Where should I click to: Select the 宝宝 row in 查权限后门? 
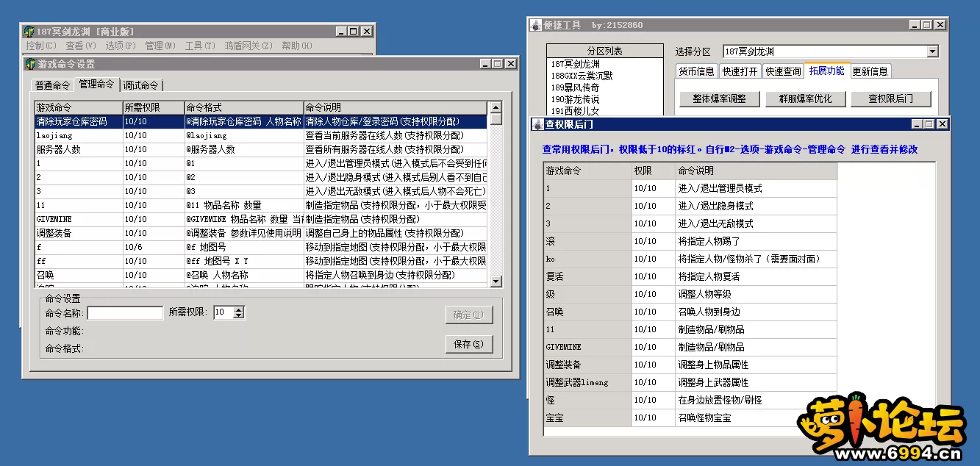(x=690, y=417)
